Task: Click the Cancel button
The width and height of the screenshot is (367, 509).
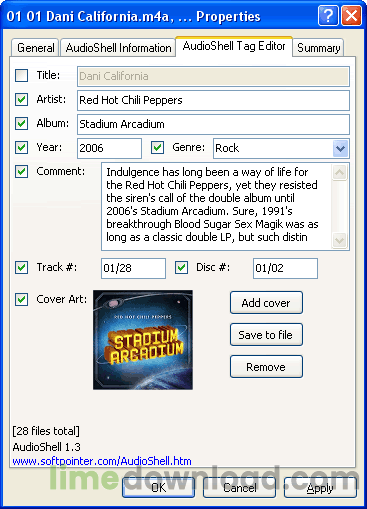Action: click(x=239, y=488)
